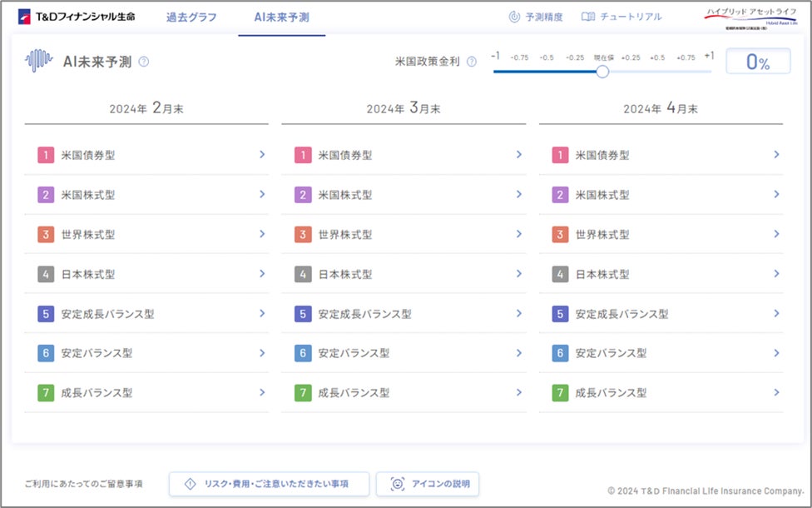This screenshot has height=508, width=812.
Task: Click the アイコンの説明 button
Action: pyautogui.click(x=427, y=484)
